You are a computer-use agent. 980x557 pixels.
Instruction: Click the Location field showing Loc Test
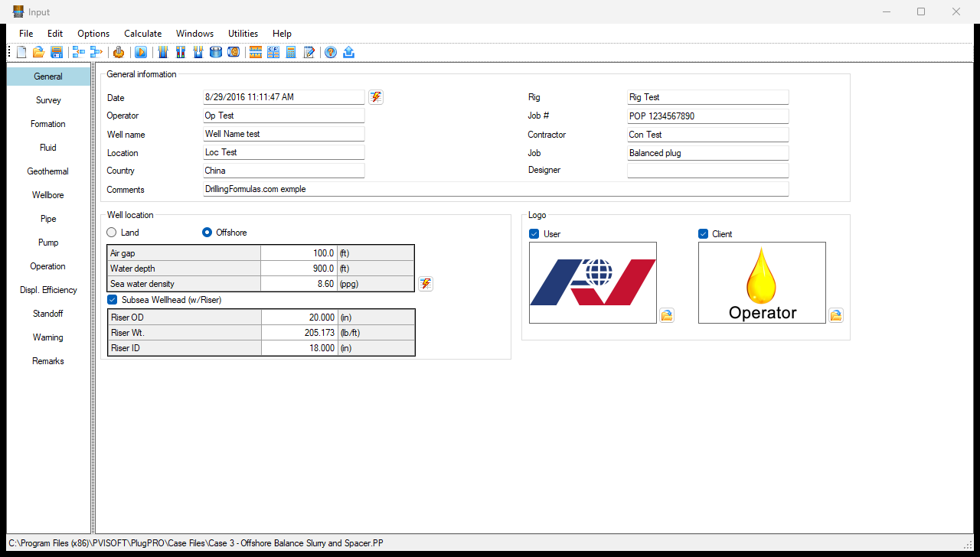(x=283, y=152)
